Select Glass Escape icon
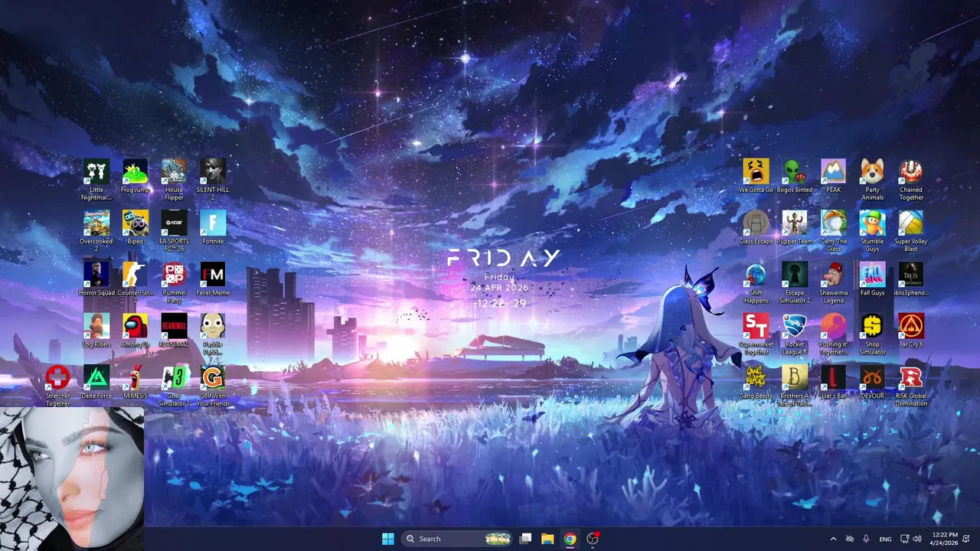 click(756, 227)
